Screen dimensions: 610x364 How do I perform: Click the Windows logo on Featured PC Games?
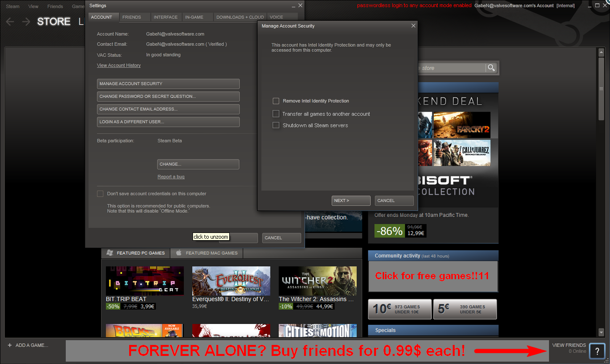pos(110,253)
